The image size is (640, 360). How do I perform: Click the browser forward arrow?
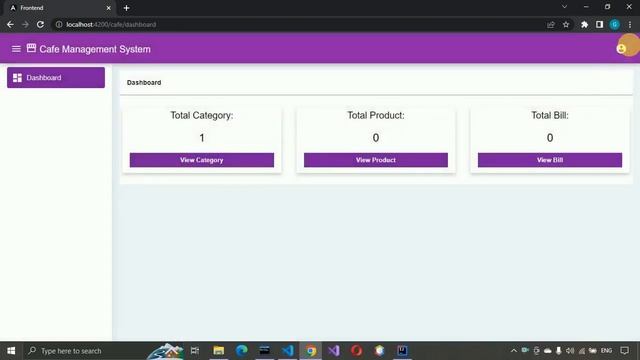(25, 24)
